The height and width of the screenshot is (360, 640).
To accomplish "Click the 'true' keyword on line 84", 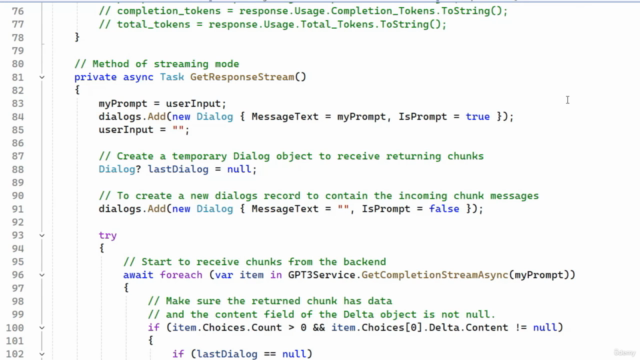I will point(478,117).
